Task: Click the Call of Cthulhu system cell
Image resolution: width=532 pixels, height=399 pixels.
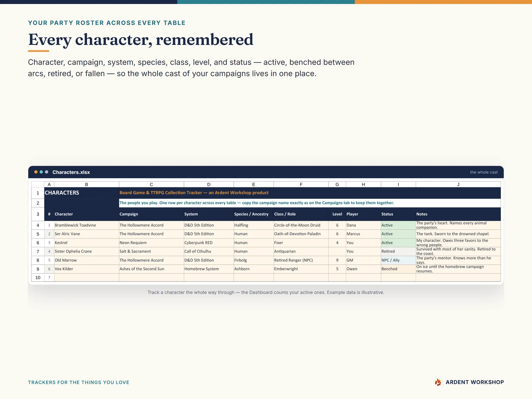Action: click(x=209, y=251)
